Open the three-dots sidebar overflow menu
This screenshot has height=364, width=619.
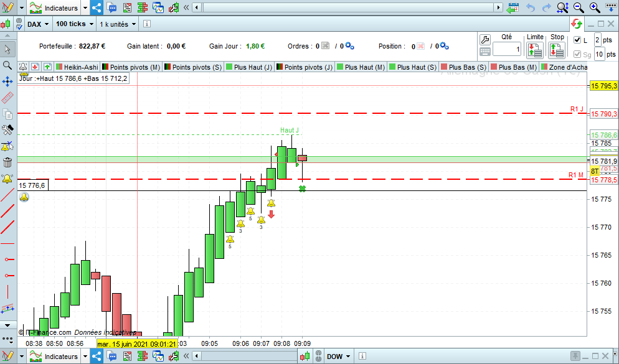[7, 338]
